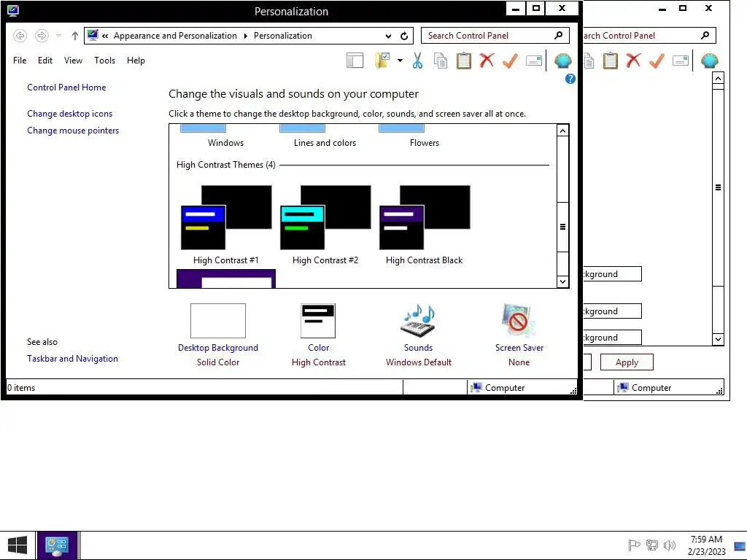Open Change mouse pointers link

(x=73, y=131)
